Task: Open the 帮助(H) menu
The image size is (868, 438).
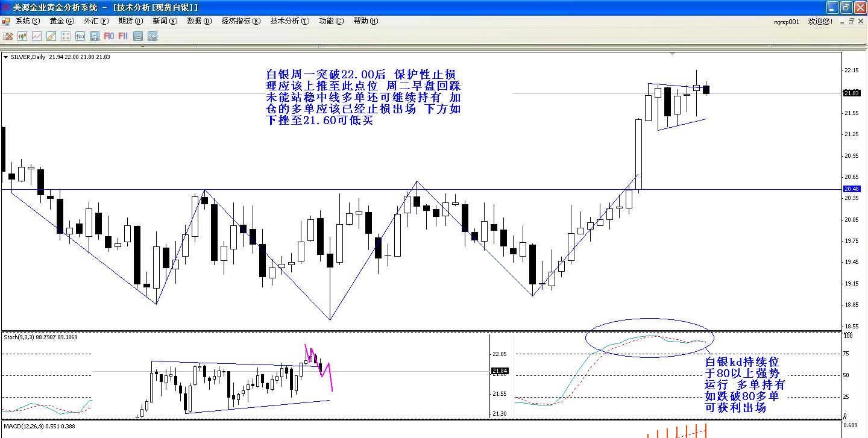Action: [366, 21]
